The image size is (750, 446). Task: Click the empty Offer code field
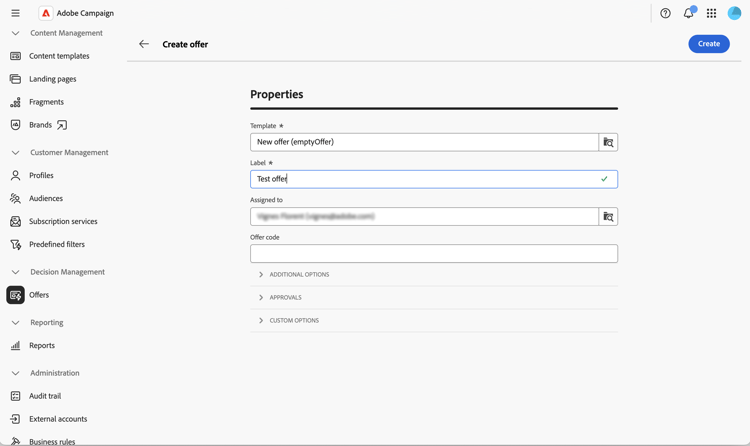[x=434, y=254]
